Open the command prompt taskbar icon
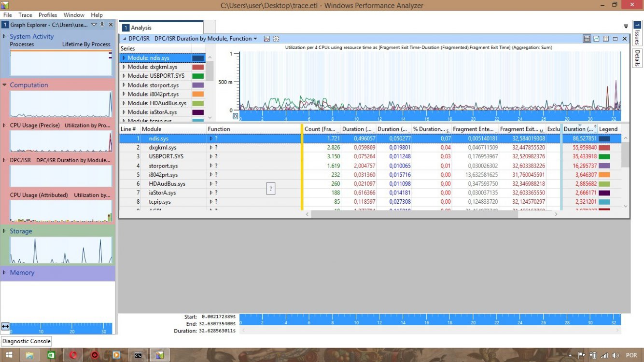644x362 pixels. (138, 355)
